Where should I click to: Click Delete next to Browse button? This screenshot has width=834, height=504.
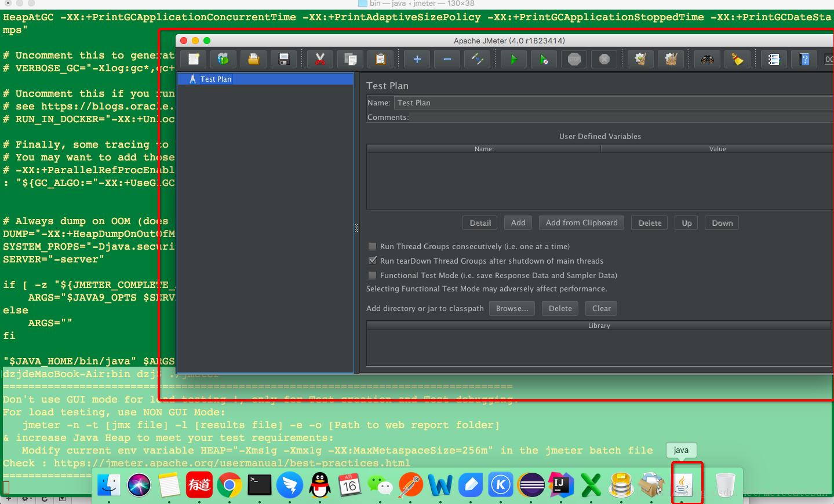(x=560, y=309)
